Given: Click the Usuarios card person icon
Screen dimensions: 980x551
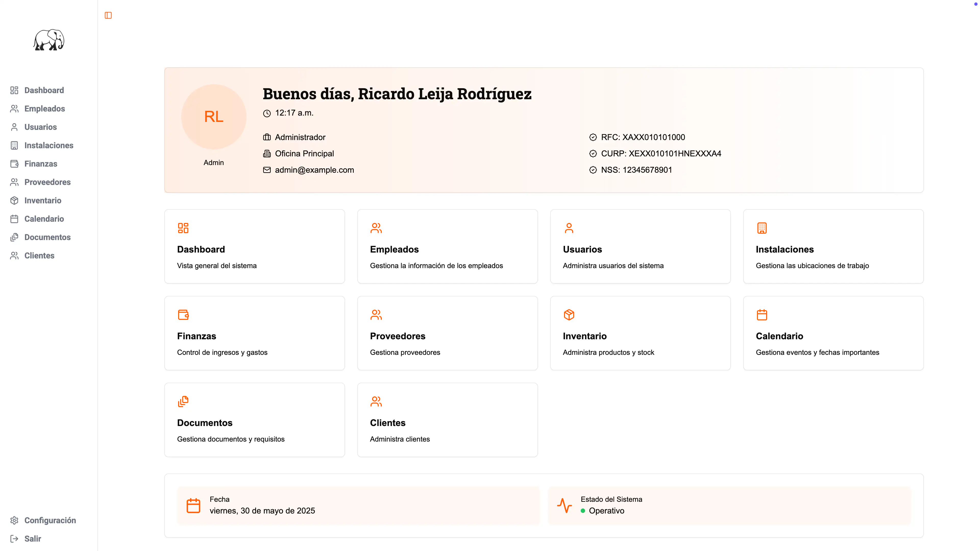Looking at the screenshot, I should pos(569,228).
